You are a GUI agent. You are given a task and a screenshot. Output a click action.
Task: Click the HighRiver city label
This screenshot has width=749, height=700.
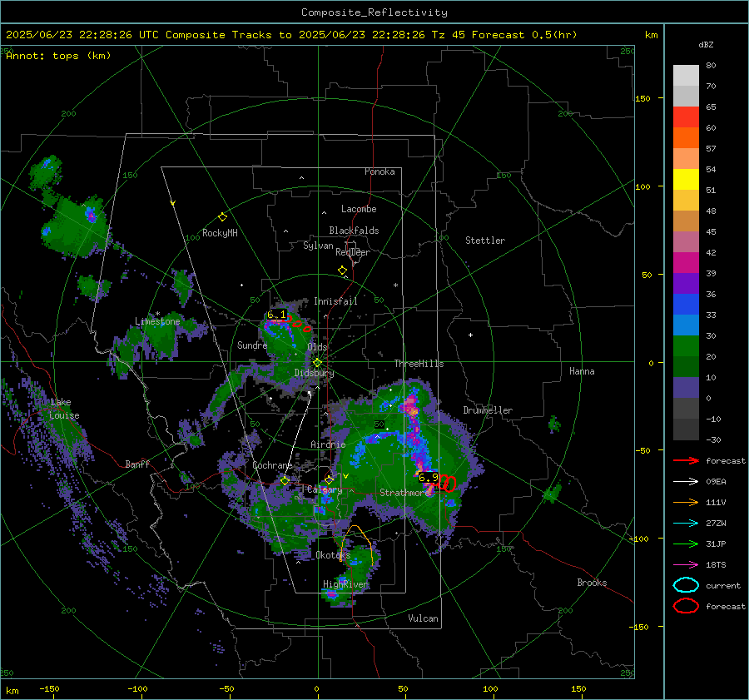345,584
